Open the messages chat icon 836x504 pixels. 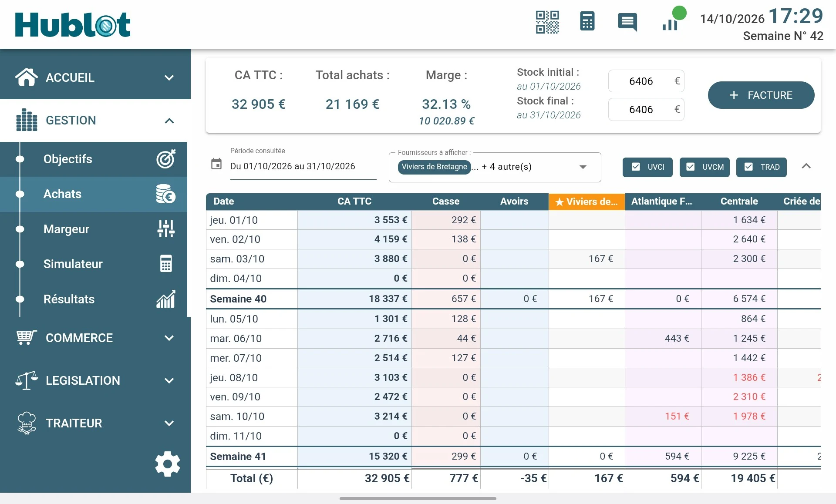[x=627, y=22]
